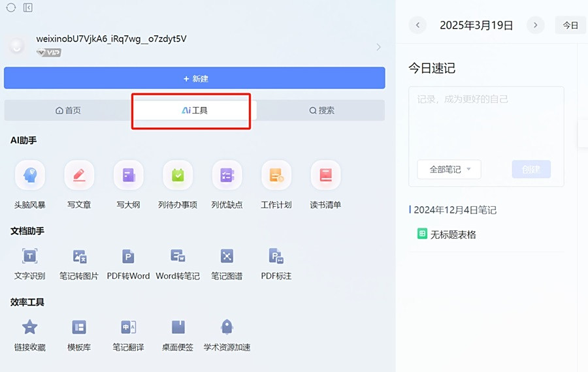The height and width of the screenshot is (372, 588).
Task: Open the 无标题表格 note
Action: pyautogui.click(x=453, y=234)
